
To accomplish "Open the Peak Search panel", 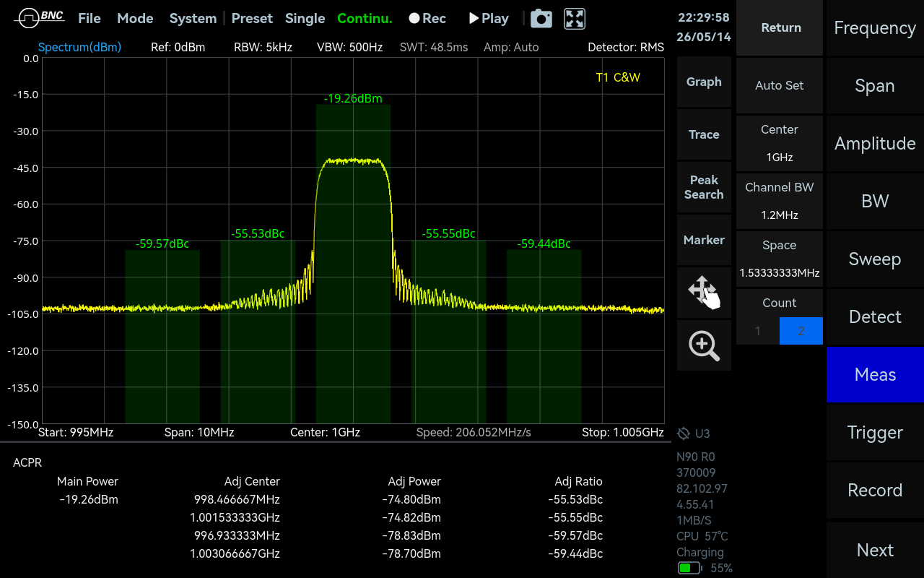I will point(704,187).
